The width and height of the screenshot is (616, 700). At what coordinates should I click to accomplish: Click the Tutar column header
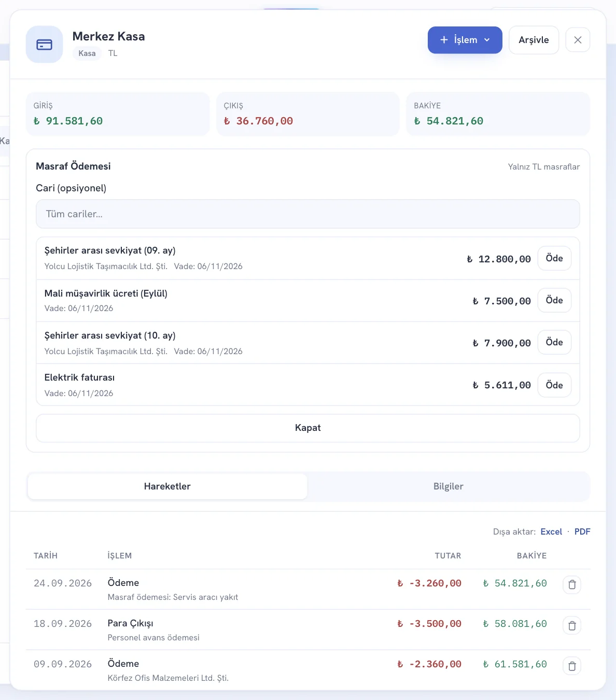point(448,556)
